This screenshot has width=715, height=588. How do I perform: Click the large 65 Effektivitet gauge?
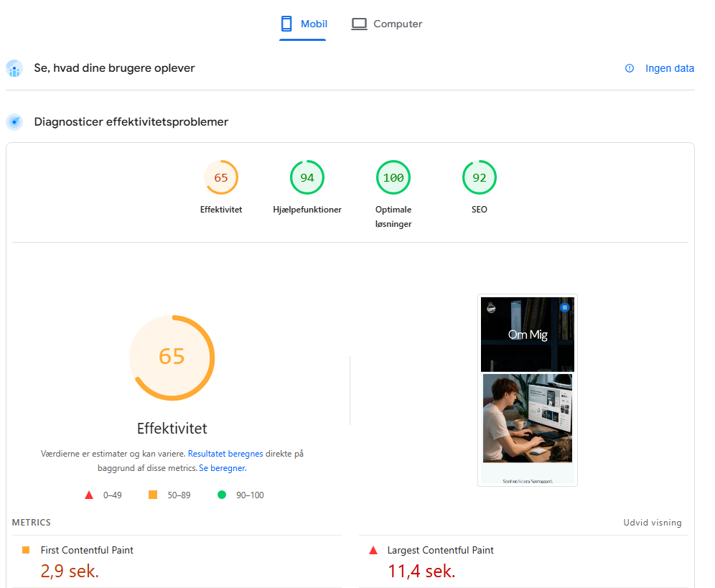coord(172,358)
